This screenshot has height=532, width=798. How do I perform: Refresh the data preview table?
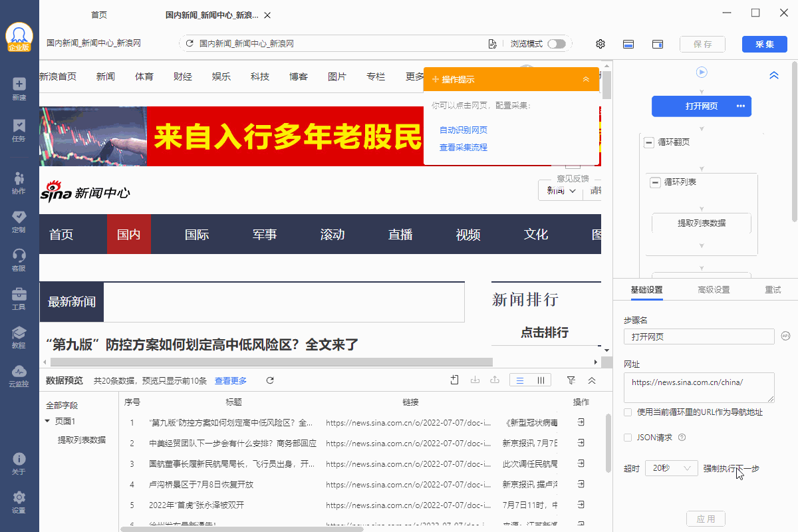pyautogui.click(x=270, y=380)
